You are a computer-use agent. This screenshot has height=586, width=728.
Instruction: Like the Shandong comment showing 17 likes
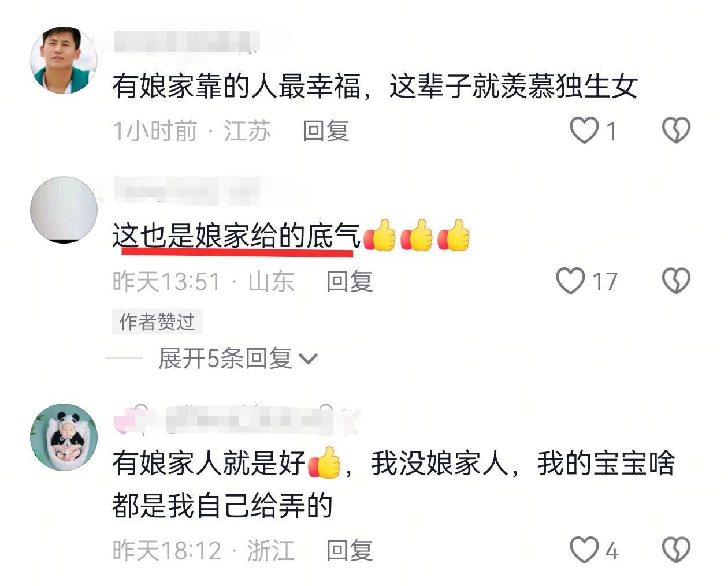(570, 281)
